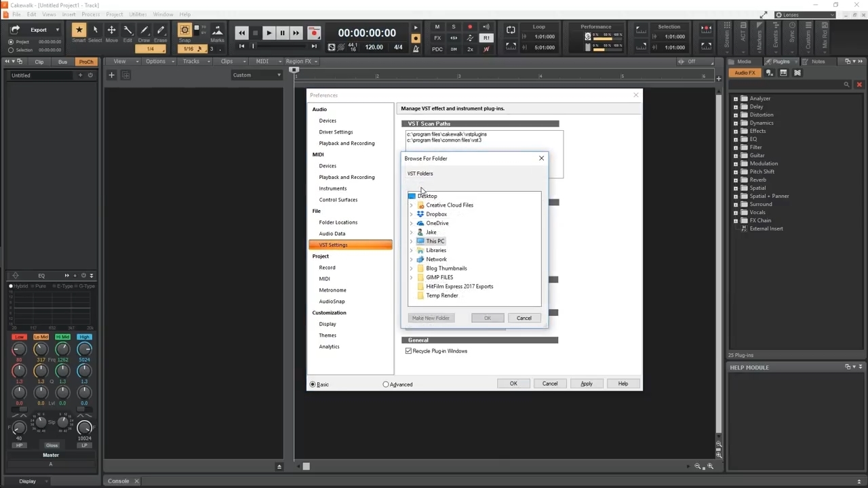Select the Advanced radio button

[x=386, y=384]
